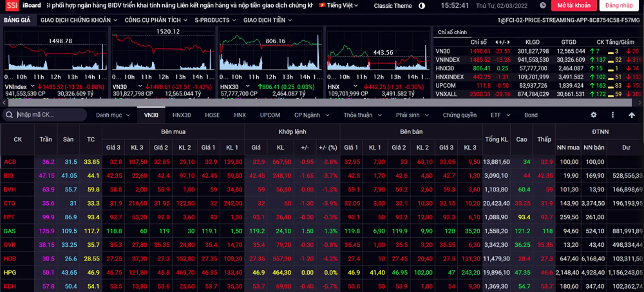The image size is (644, 292).
Task: Open HNX chart selector dropdown
Action: click(356, 87)
